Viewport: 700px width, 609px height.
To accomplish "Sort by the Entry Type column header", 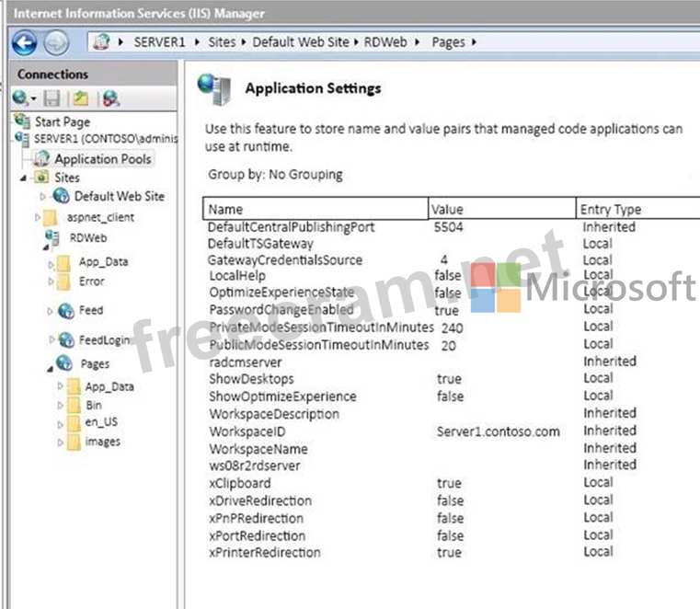I will (638, 209).
